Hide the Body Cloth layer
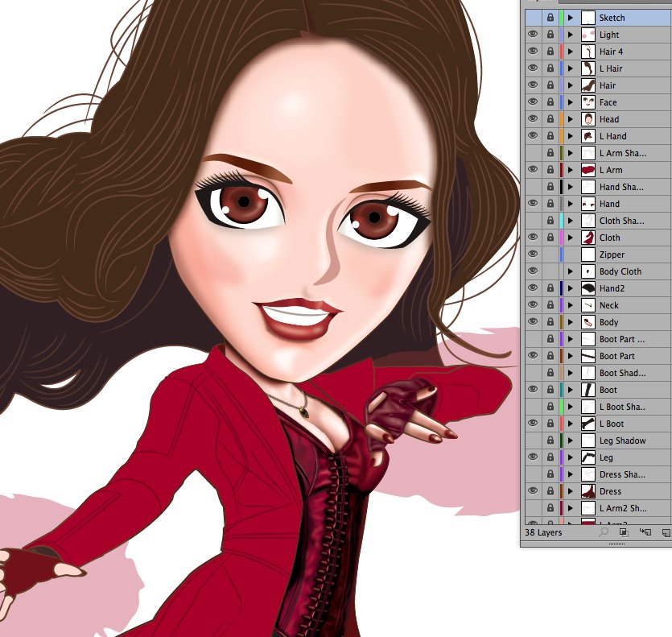 point(533,271)
